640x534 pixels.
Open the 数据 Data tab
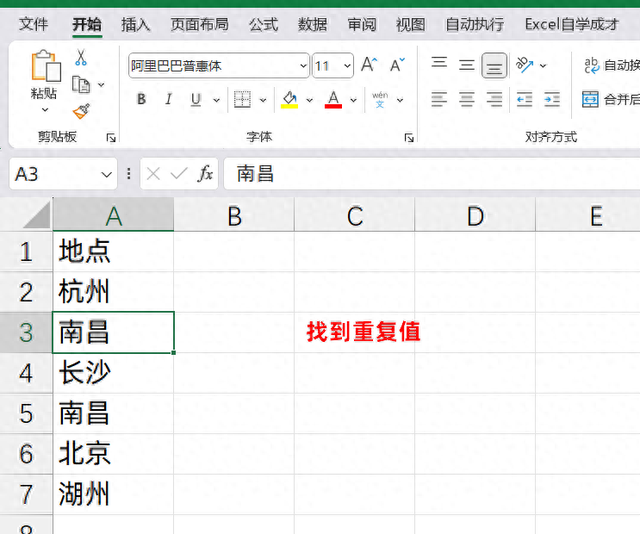pos(313,24)
